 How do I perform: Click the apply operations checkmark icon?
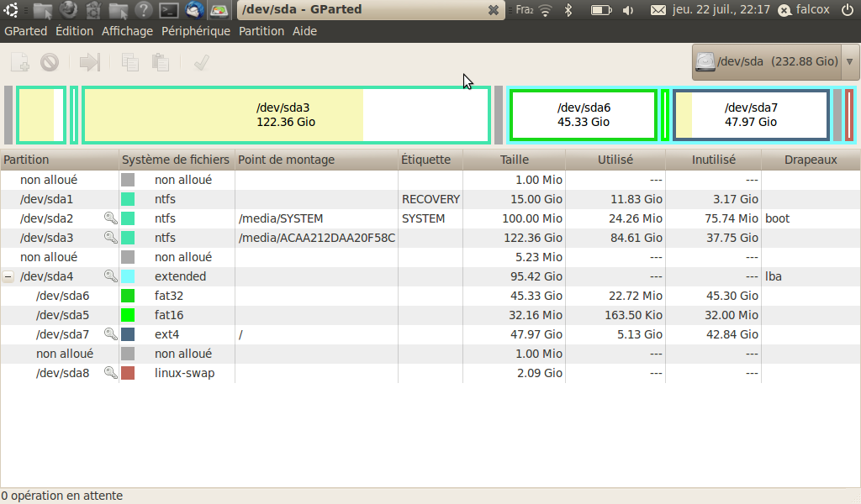[x=202, y=62]
